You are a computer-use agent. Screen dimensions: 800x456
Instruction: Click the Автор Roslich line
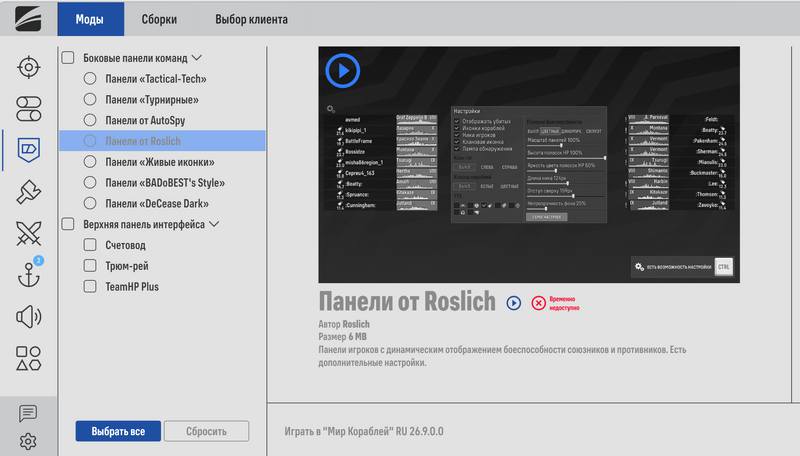click(x=344, y=324)
